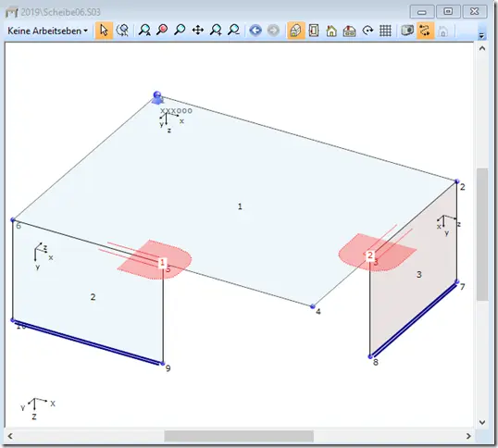The width and height of the screenshot is (498, 448).
Task: Click the zoom all magnifier icon
Action: tap(144, 31)
